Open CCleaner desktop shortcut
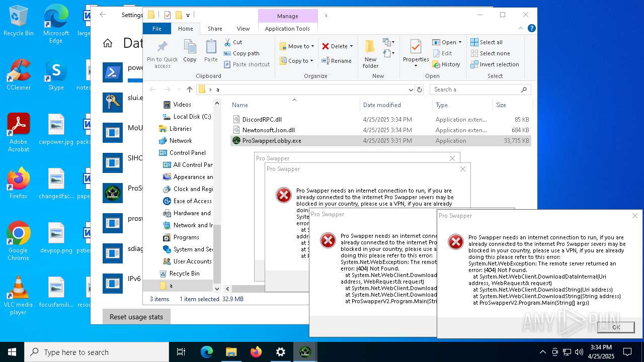Image resolution: width=644 pixels, height=362 pixels. 19,74
